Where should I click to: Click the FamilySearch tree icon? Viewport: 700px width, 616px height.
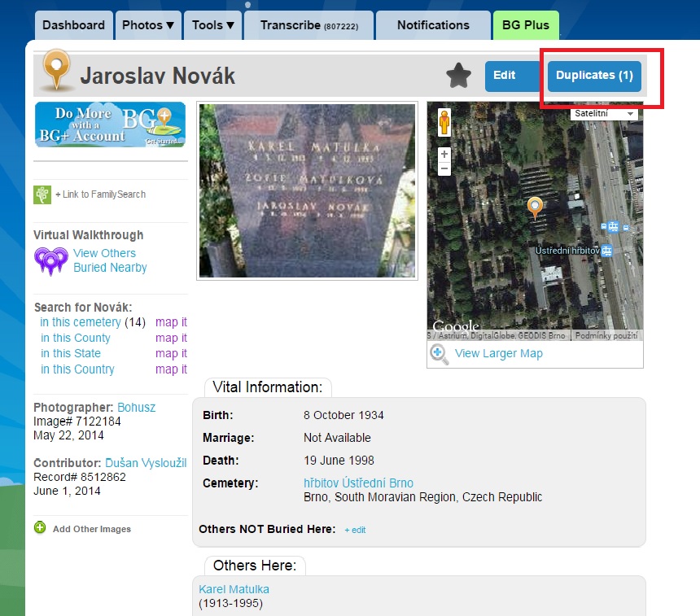coord(42,194)
